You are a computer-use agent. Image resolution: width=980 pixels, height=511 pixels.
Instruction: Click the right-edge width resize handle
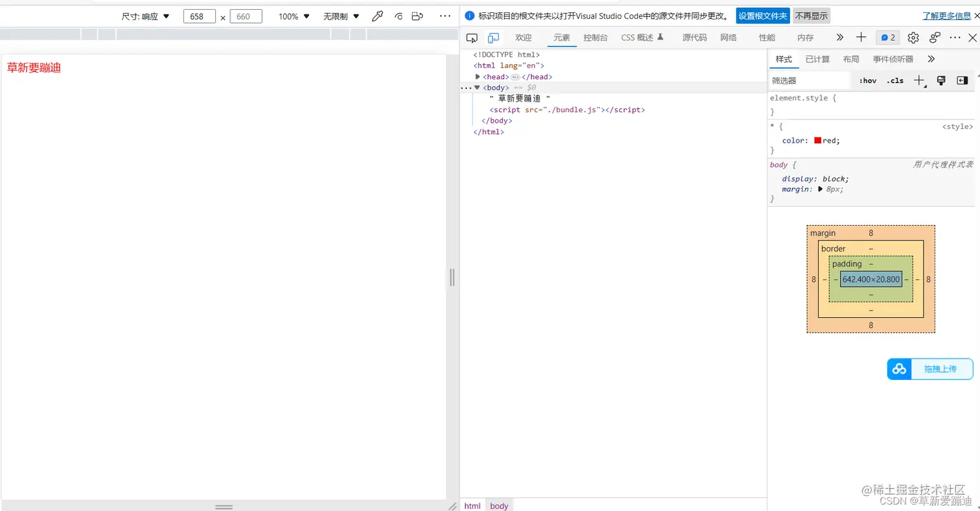point(452,278)
